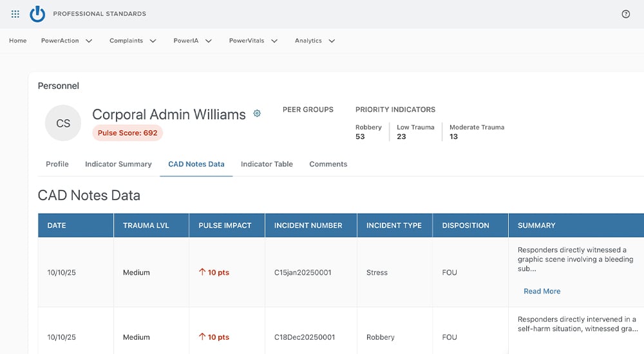Viewport: 644px width, 354px height.
Task: Click the Pulse Score: 692 badge
Action: click(x=128, y=133)
